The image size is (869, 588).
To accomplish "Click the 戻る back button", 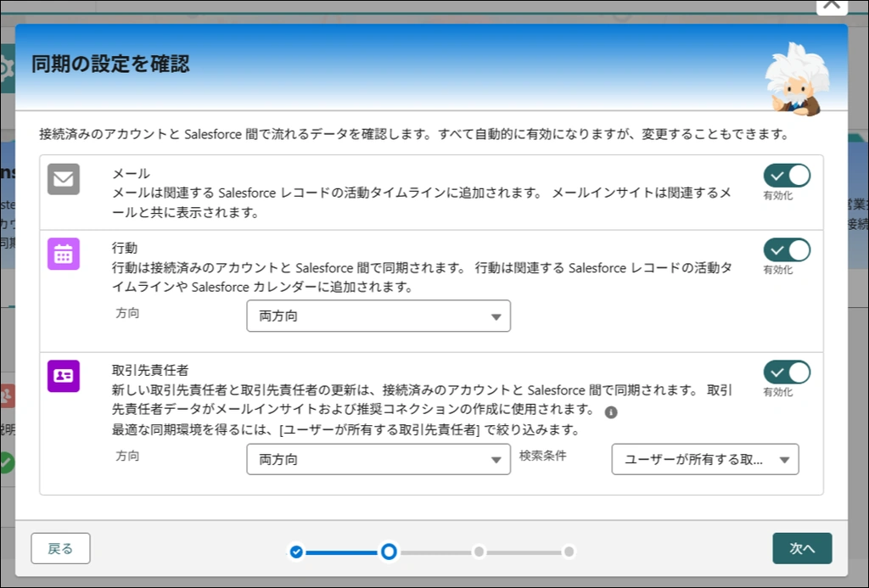I will 60,549.
